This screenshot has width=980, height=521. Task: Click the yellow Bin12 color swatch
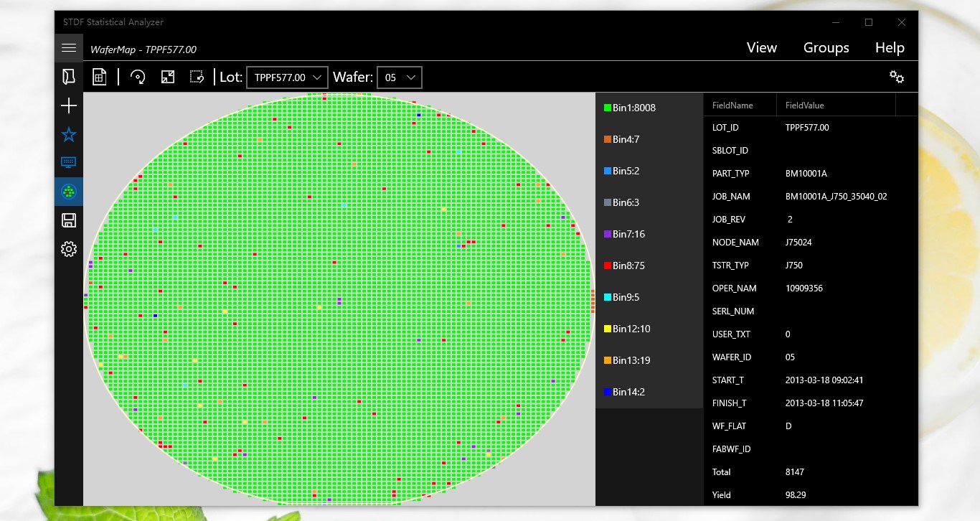pyautogui.click(x=608, y=329)
